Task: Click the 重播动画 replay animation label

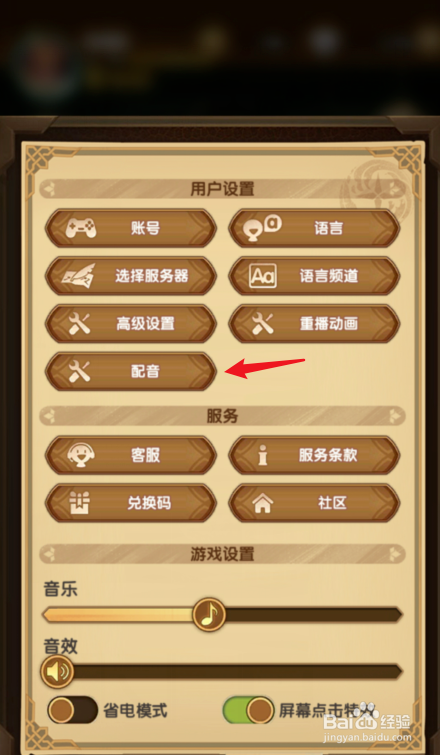Action: (x=329, y=324)
